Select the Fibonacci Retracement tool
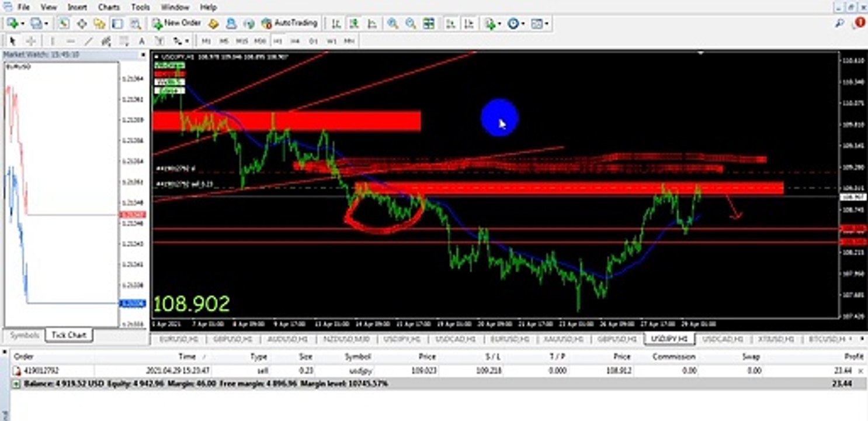This screenshot has height=421, width=868. (124, 41)
